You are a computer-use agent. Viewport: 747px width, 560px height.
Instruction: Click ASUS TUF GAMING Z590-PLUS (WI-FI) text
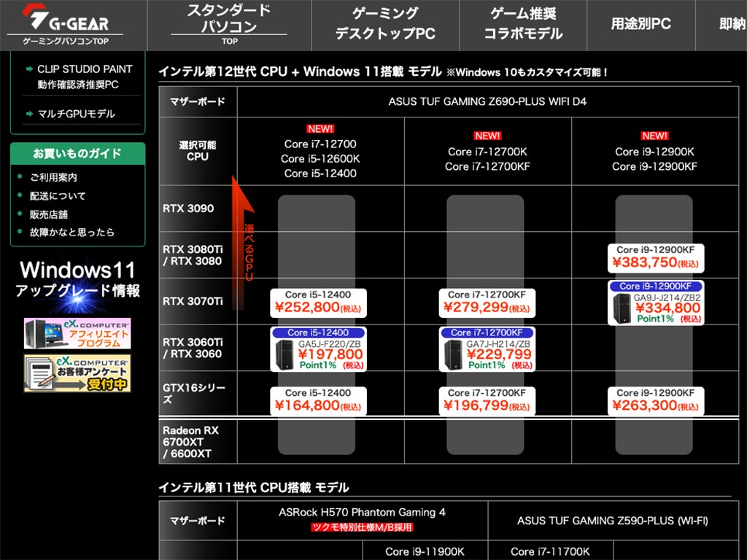click(x=613, y=521)
